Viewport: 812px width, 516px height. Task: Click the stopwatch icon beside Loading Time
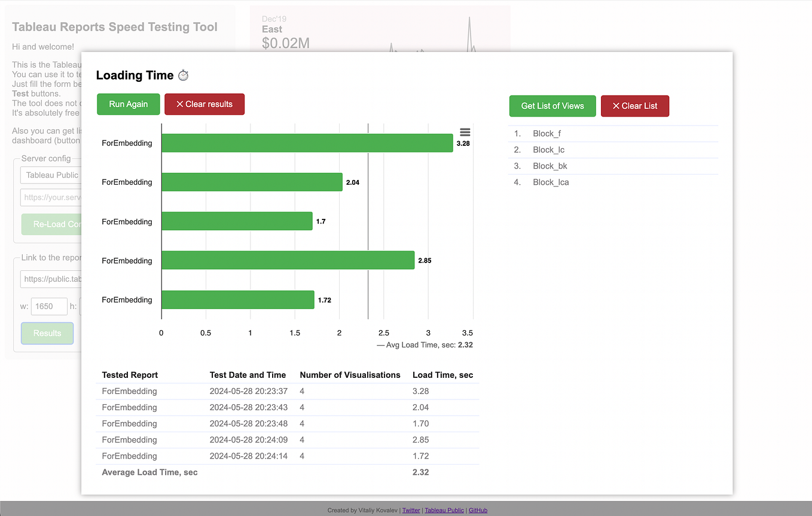(x=183, y=75)
